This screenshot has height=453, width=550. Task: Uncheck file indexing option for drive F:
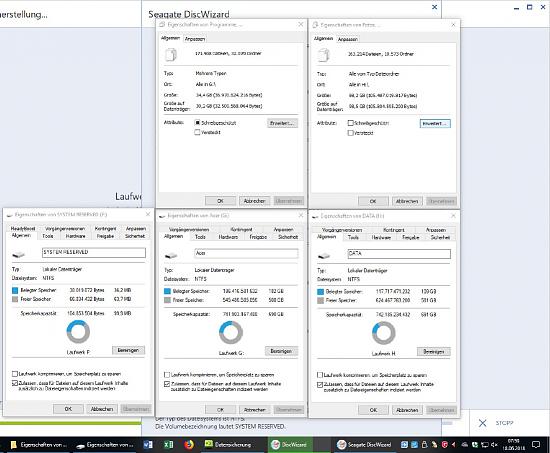coord(15,383)
